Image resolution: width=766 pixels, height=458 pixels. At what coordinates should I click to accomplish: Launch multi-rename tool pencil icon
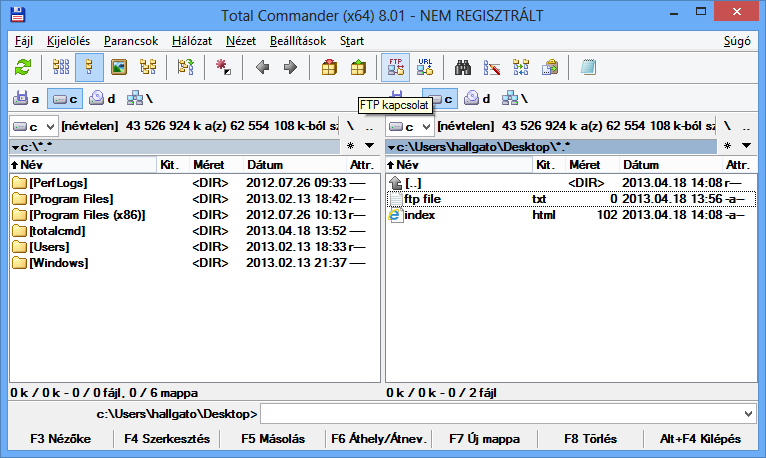[491, 67]
